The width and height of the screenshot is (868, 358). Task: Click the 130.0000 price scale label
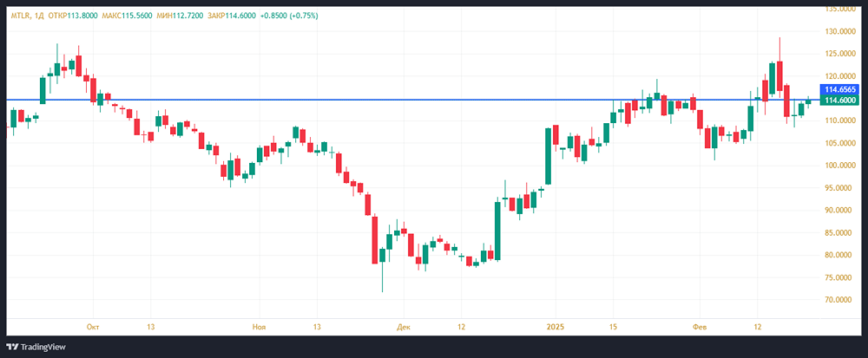click(841, 31)
